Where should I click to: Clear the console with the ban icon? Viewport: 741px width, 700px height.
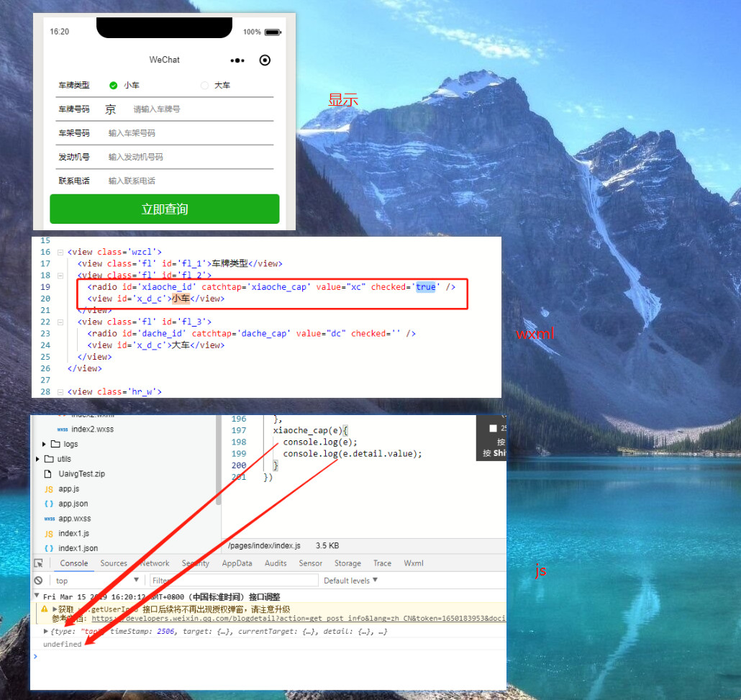point(39,581)
